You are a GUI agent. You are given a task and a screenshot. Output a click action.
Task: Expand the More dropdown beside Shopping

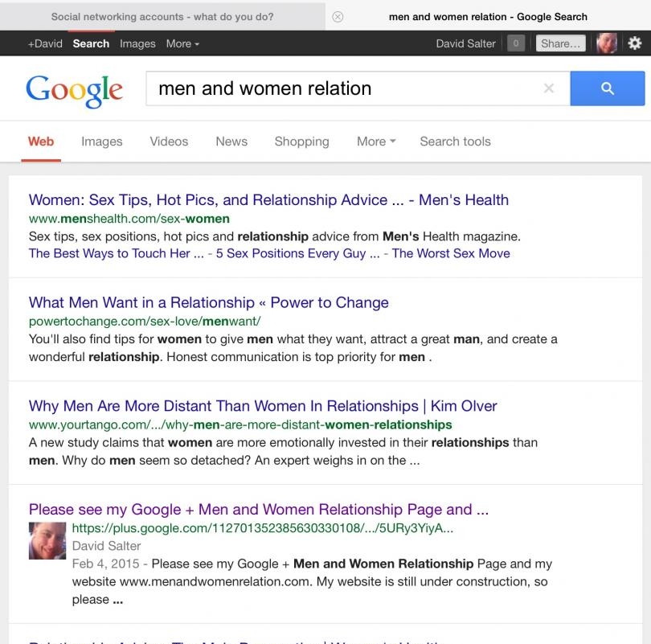click(376, 142)
